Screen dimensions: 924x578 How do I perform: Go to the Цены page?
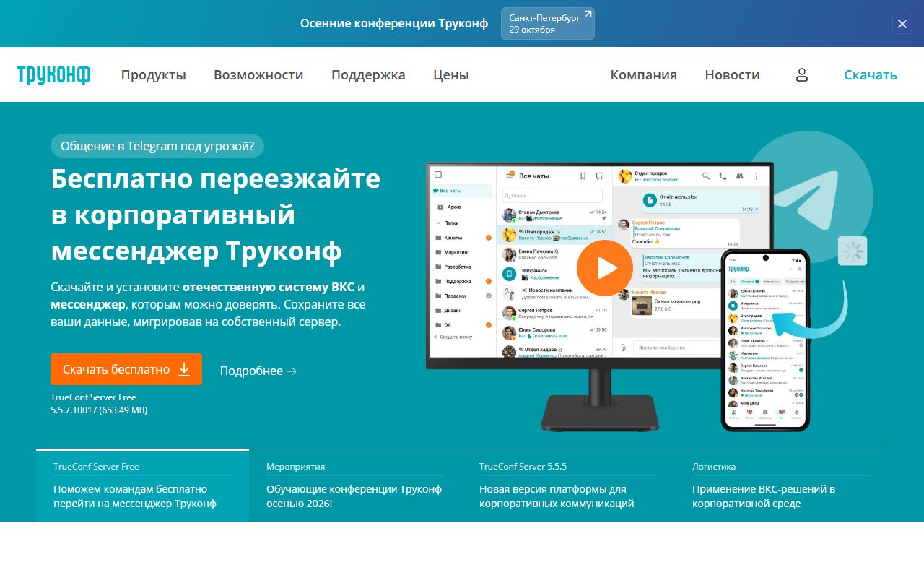tap(451, 75)
